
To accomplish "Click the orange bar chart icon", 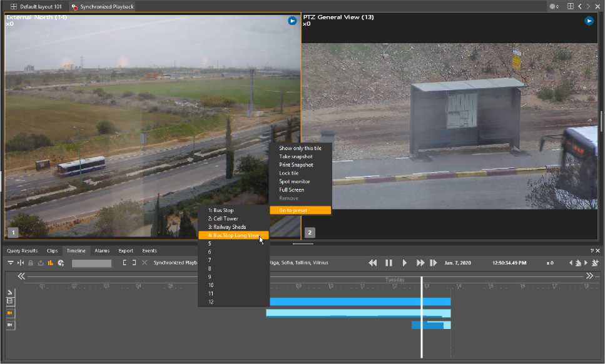I will (x=51, y=263).
